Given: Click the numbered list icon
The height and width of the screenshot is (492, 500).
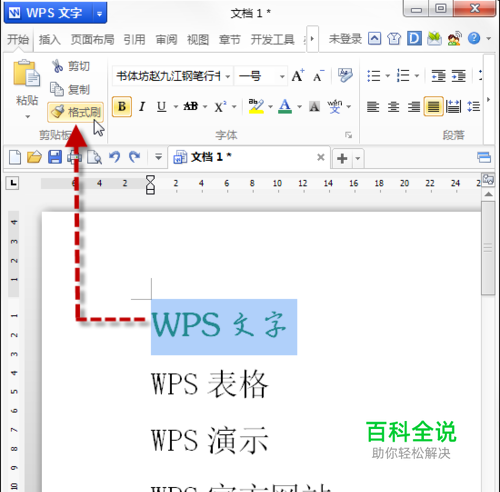Looking at the screenshot, I should pyautogui.click(x=403, y=76).
